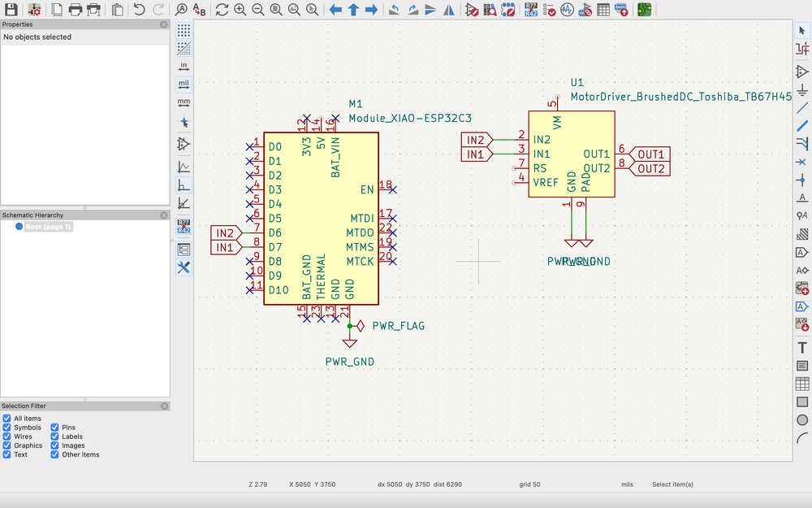
Task: Open the Generate BOM tool
Action: point(621,10)
